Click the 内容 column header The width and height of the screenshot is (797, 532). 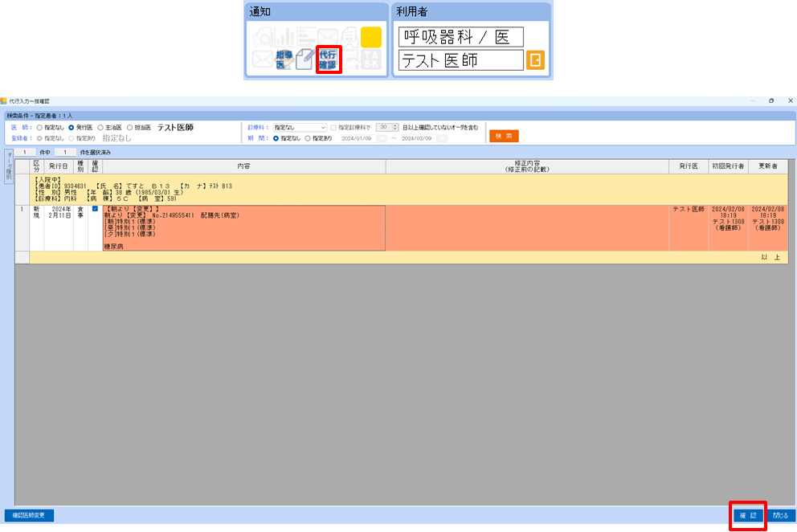coord(244,166)
